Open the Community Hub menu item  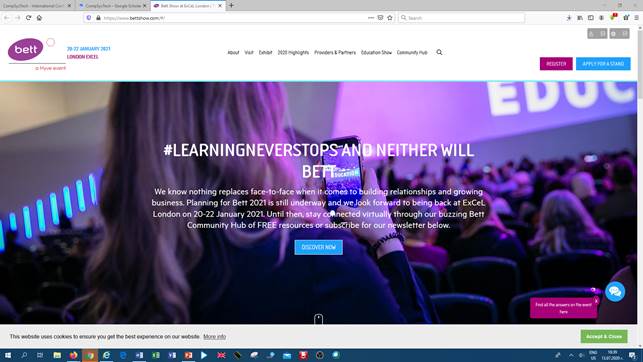click(x=412, y=52)
